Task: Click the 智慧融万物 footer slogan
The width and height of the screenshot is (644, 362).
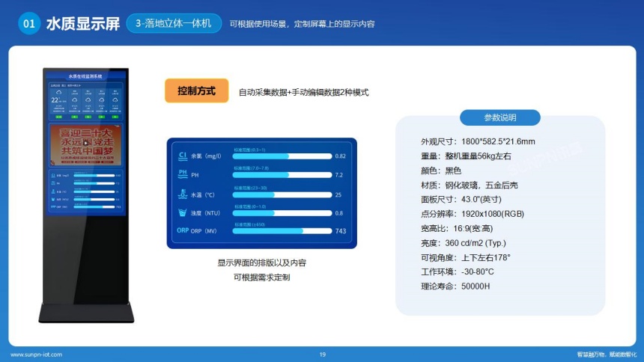Action: pos(607,355)
